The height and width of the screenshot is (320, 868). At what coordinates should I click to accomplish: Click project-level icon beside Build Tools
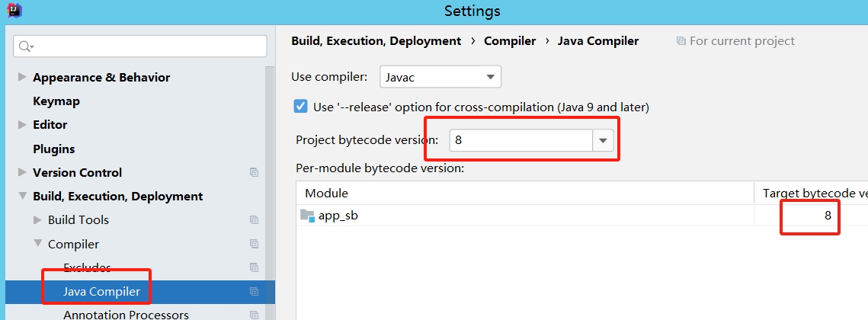pyautogui.click(x=254, y=220)
